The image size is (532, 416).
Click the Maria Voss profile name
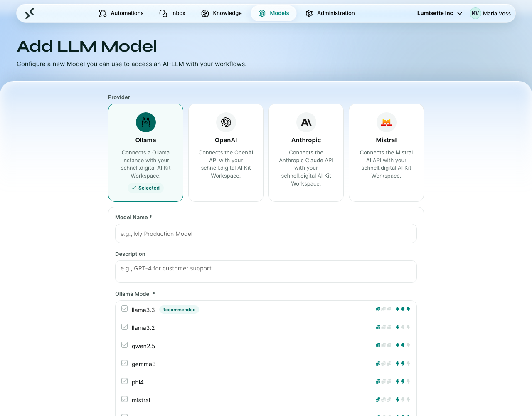(497, 13)
